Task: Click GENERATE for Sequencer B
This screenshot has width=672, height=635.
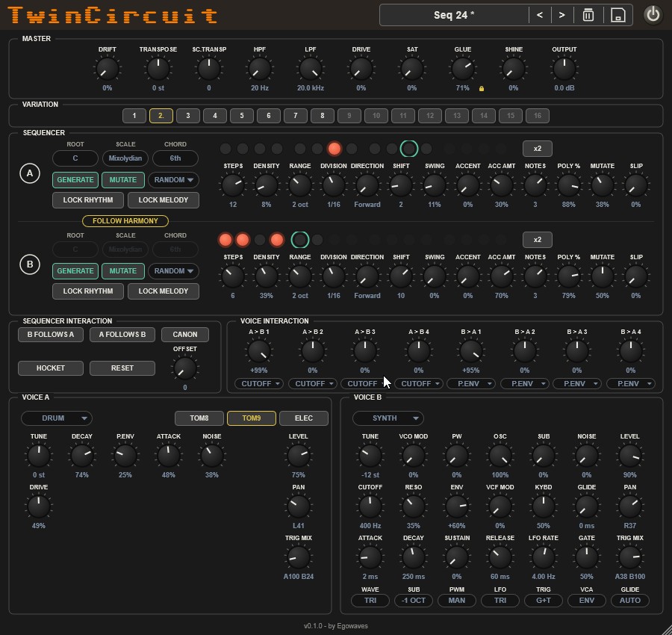Action: point(75,271)
